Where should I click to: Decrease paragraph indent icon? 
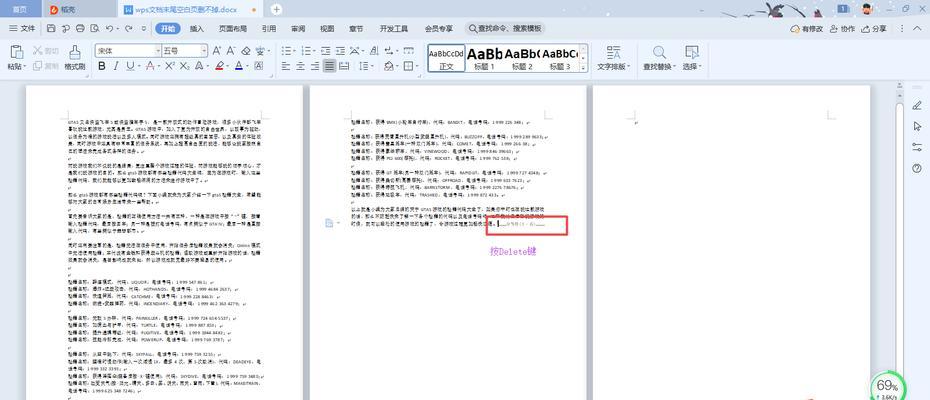coord(327,50)
